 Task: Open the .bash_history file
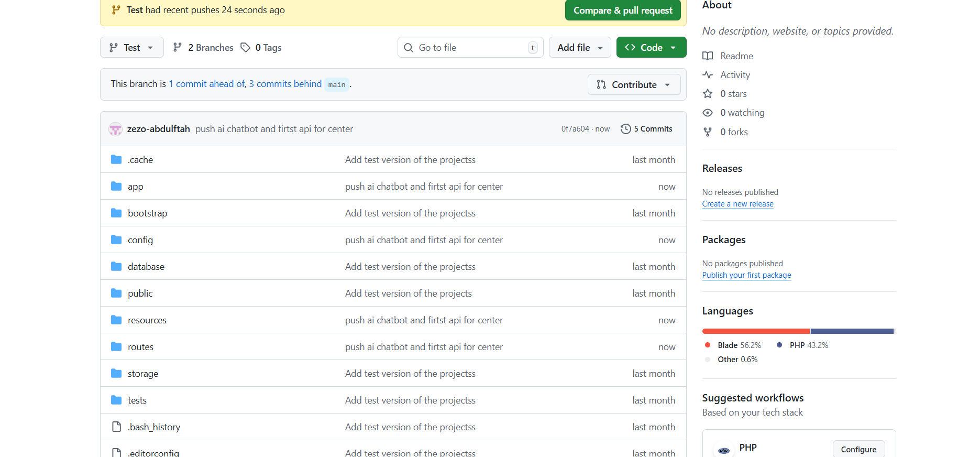click(x=153, y=427)
